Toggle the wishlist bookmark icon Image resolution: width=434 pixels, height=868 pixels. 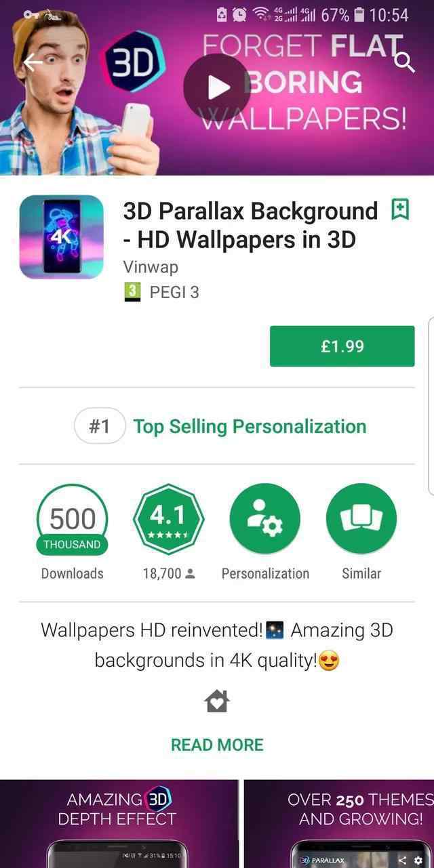tap(401, 210)
